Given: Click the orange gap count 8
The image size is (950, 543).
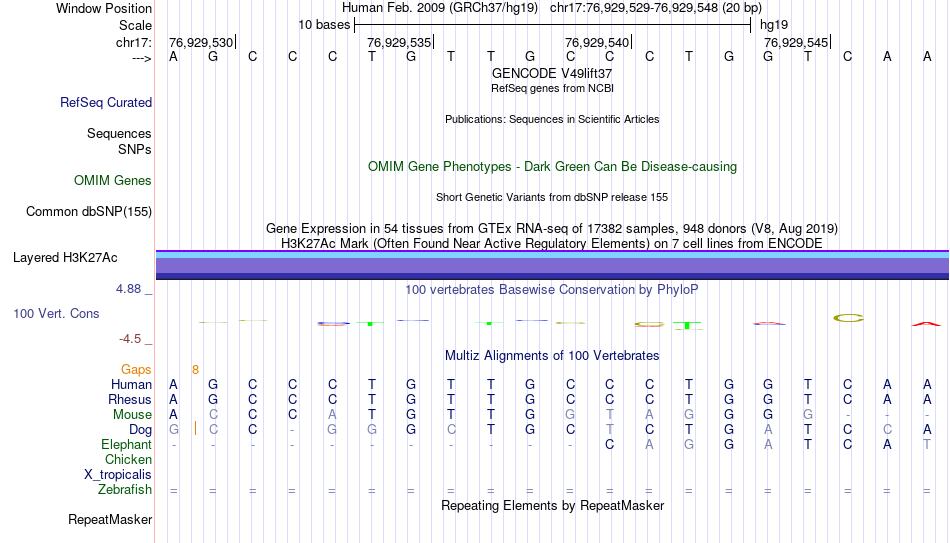Looking at the screenshot, I should coord(195,370).
